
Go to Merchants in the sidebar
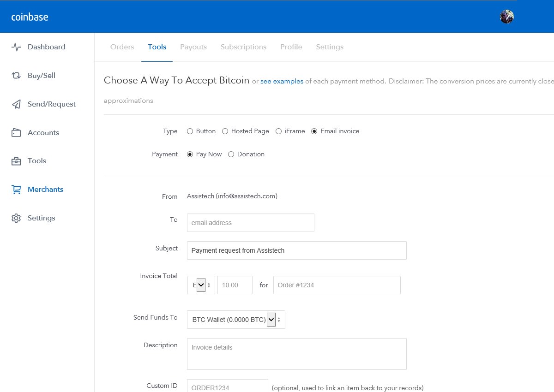(x=45, y=190)
